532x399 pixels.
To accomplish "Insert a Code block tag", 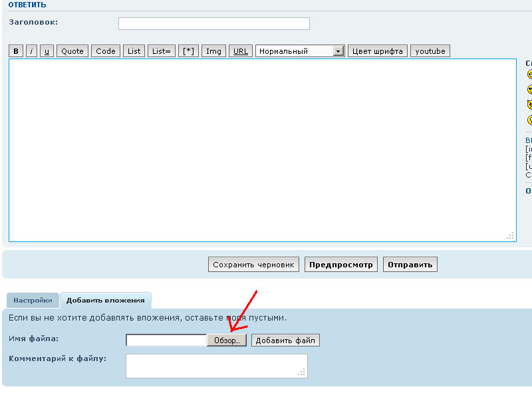I will (106, 51).
